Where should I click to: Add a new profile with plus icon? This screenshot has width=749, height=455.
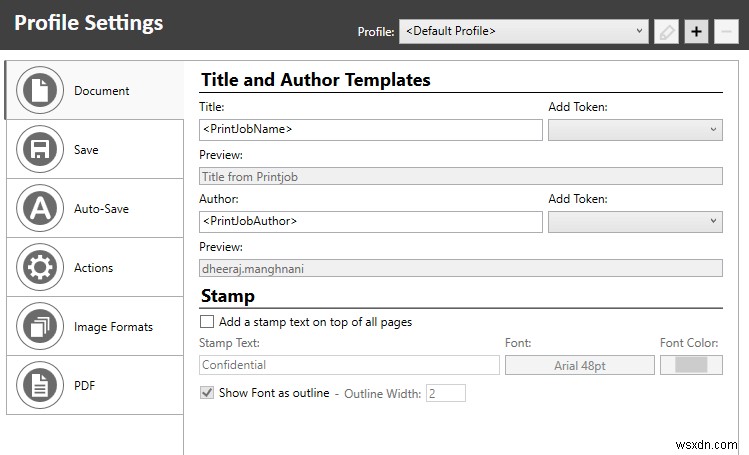pyautogui.click(x=696, y=31)
